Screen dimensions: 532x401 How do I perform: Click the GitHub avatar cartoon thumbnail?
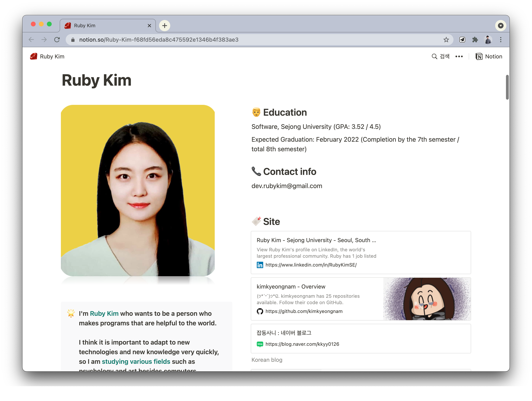(x=427, y=299)
